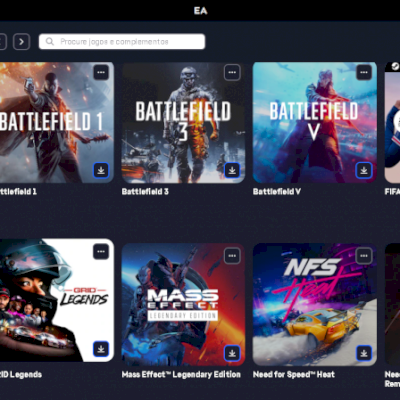Focus the 'Procure jogos e complementos' search field
Image resolution: width=400 pixels, height=400 pixels.
pos(122,42)
